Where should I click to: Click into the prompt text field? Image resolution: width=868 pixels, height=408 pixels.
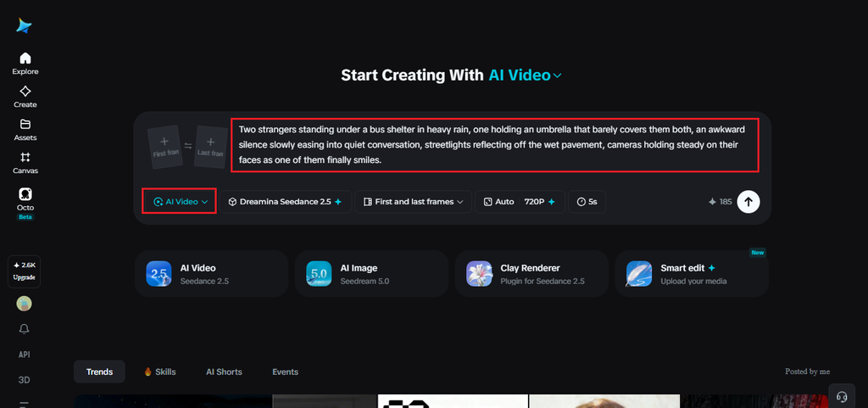494,145
